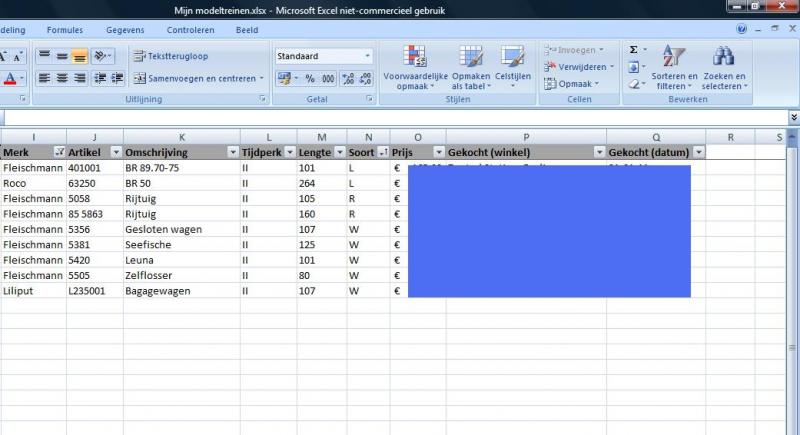Enable Tekstterugloop text wrapping
This screenshot has width=800, height=435.
coord(171,56)
